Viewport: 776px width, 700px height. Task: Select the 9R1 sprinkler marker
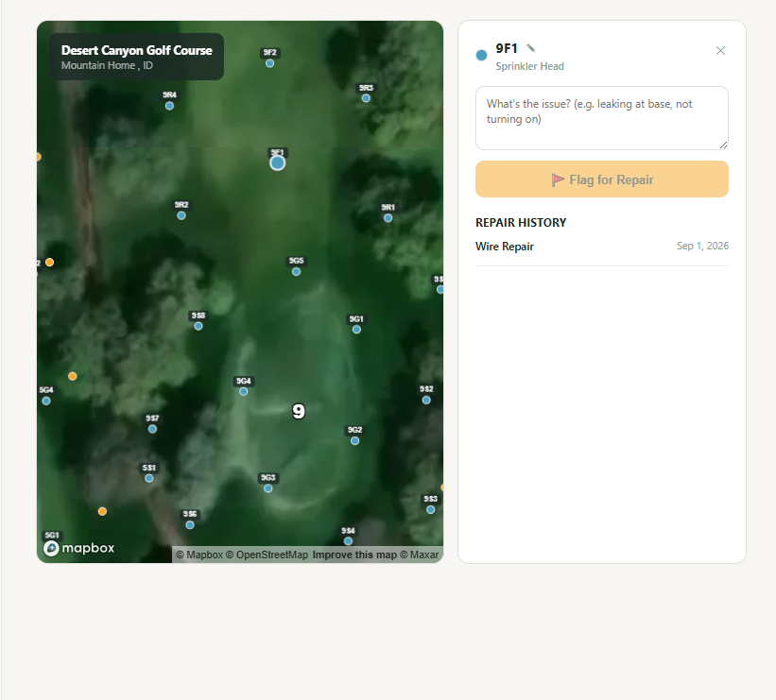coord(388,218)
